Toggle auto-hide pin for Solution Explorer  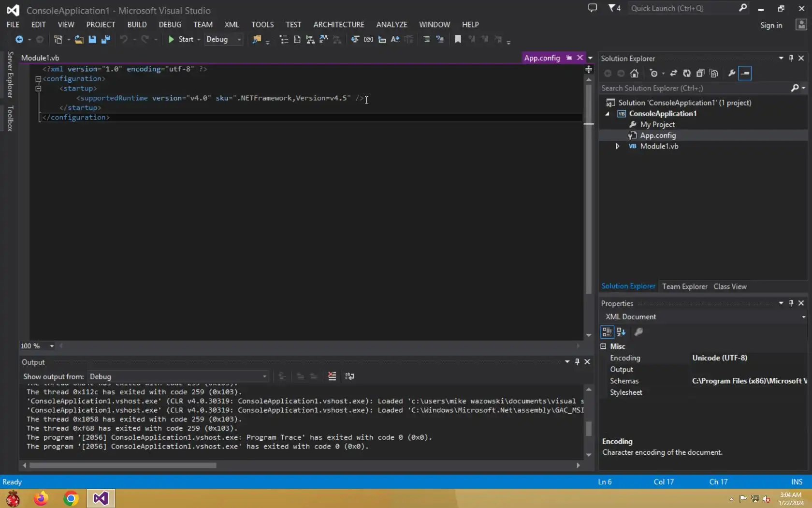[x=791, y=58]
